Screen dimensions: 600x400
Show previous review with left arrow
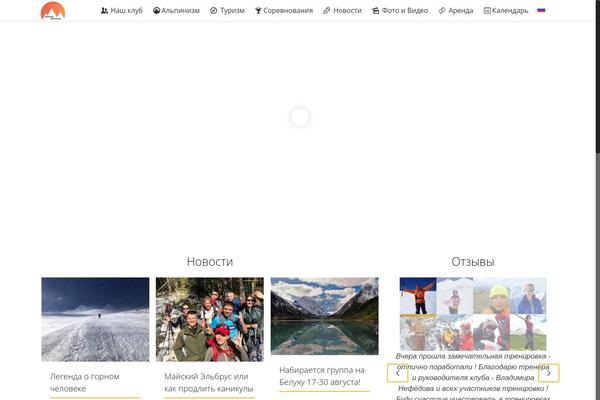point(398,373)
